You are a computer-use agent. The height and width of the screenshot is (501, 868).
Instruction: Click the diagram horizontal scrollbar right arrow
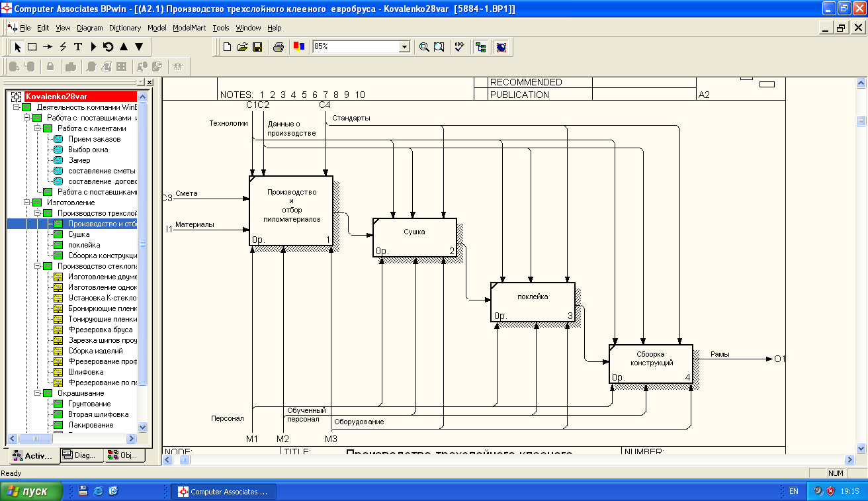pos(849,460)
